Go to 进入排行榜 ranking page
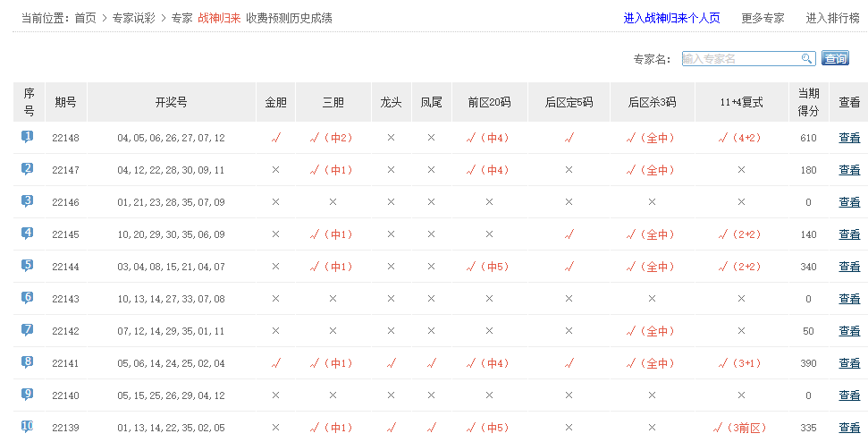 click(832, 18)
